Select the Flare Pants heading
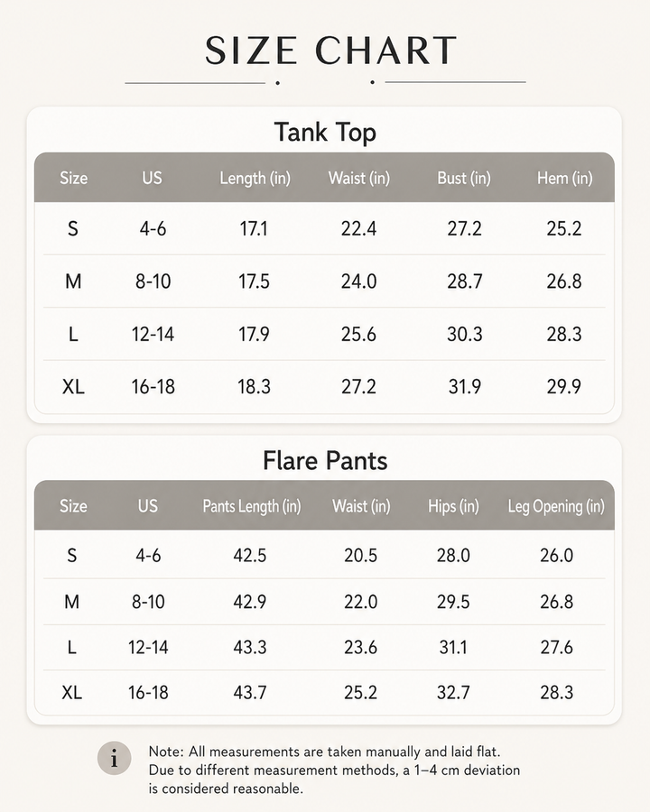The width and height of the screenshot is (650, 812). (x=325, y=460)
